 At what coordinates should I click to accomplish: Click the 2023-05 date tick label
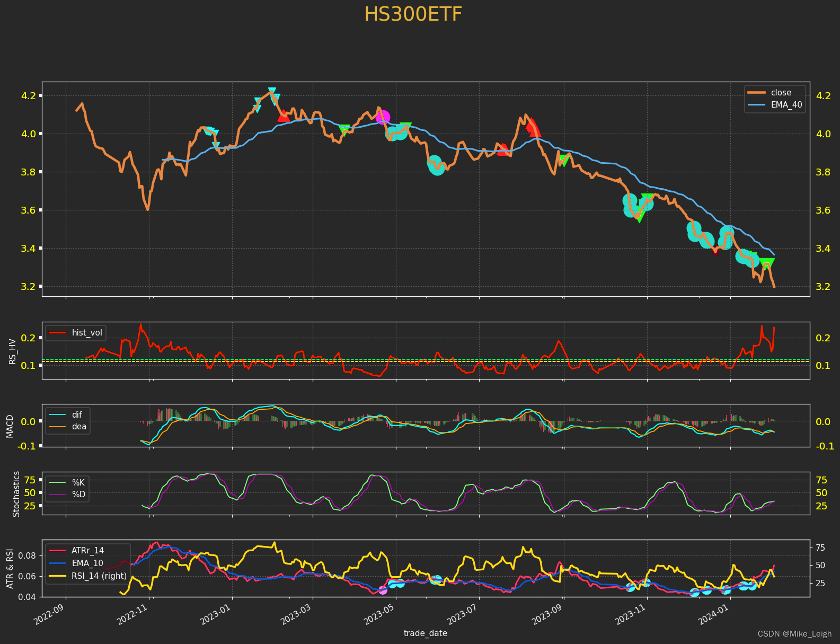tap(381, 614)
